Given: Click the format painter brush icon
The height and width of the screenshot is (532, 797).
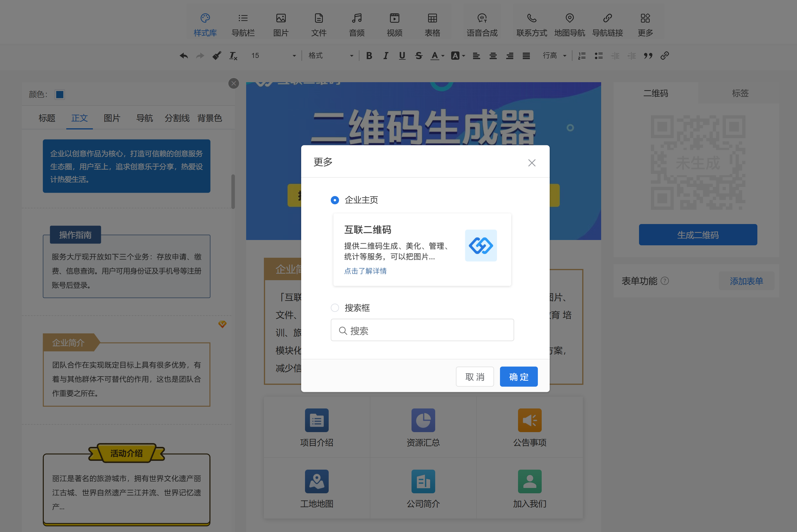Looking at the screenshot, I should (217, 56).
